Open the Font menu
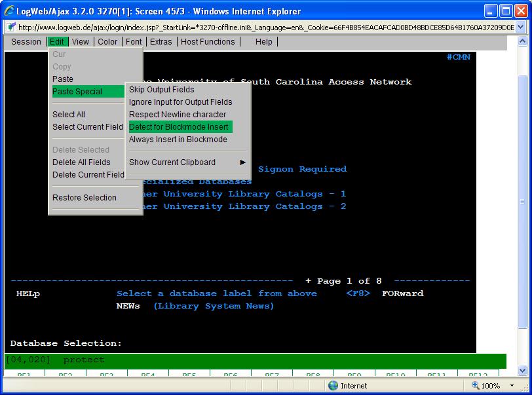Screen dimensions: 532x395 (x=134, y=42)
